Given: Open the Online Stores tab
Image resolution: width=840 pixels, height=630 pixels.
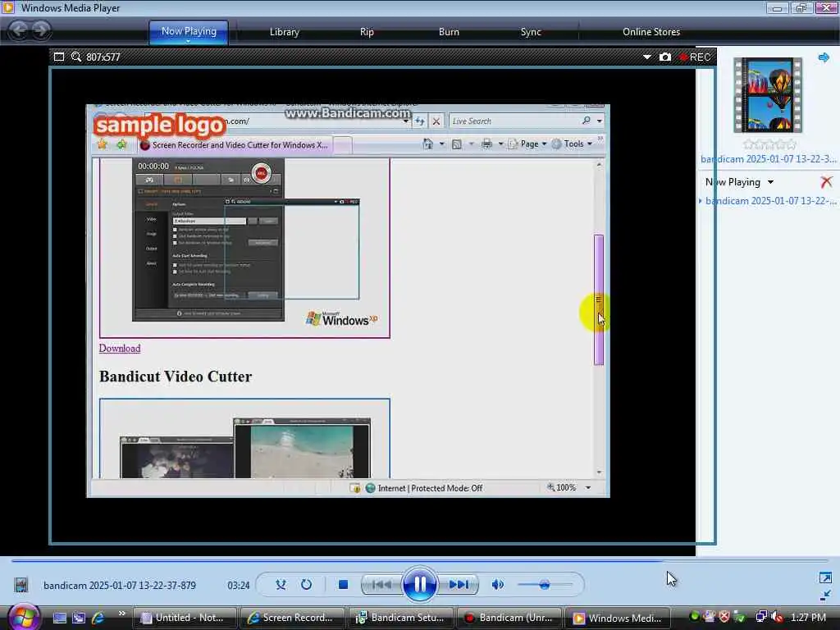Looking at the screenshot, I should 651,32.
